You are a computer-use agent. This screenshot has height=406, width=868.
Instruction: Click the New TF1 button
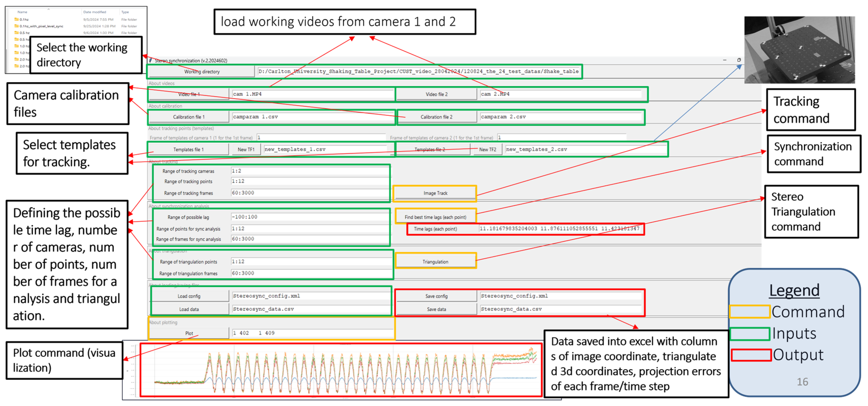pyautogui.click(x=246, y=149)
